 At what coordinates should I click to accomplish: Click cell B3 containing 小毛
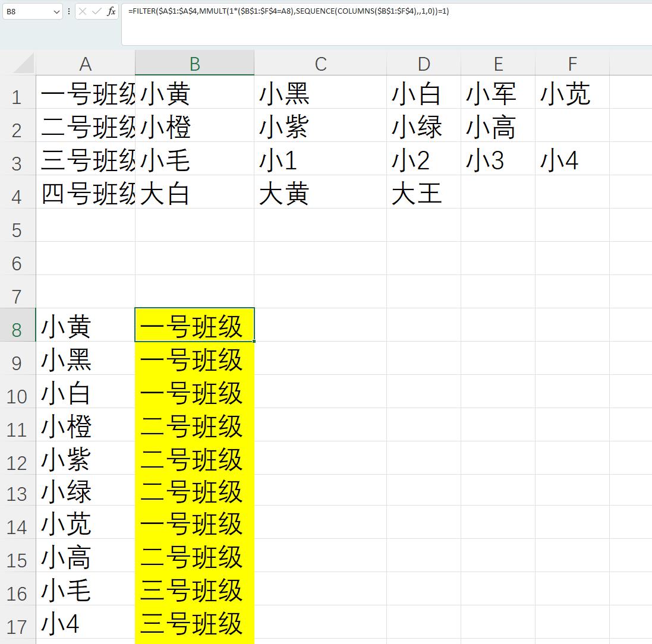[194, 159]
